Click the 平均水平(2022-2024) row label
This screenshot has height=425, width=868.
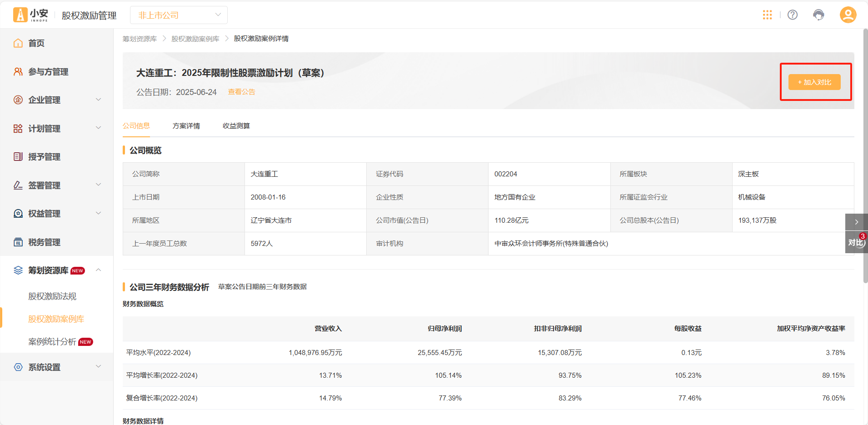click(159, 353)
